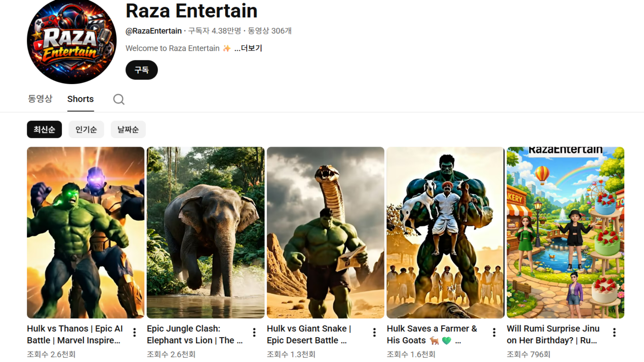Screen dimensions: 644x362
Task: Open options menu for Hulk vs Thanos short
Action: [135, 332]
